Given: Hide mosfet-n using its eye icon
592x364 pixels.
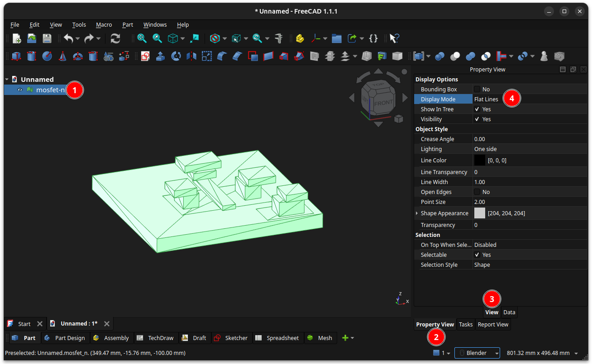Looking at the screenshot, I should point(20,90).
